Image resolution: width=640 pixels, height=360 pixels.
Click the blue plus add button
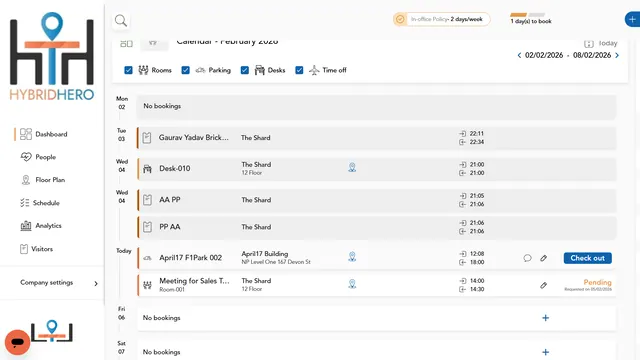click(x=632, y=19)
